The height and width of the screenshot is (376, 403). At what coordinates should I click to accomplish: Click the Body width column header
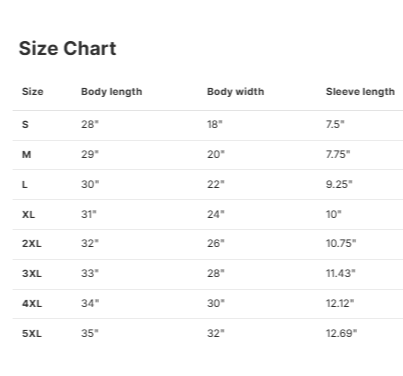coord(236,92)
